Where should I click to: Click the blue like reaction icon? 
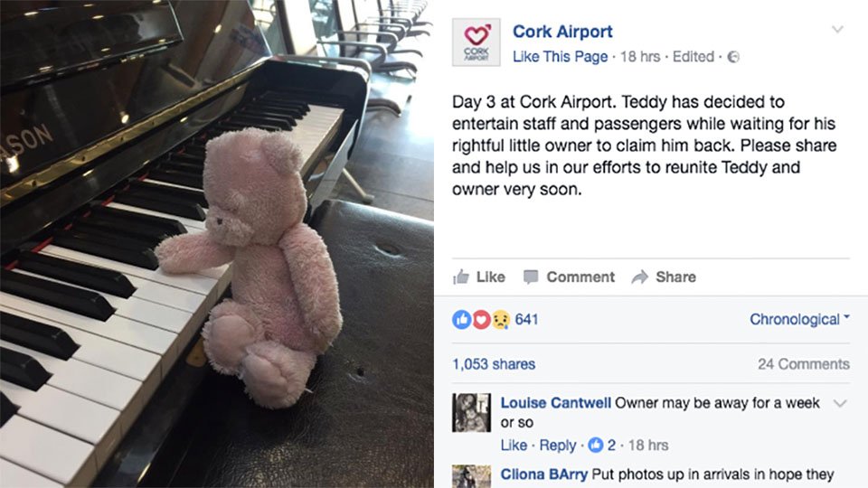click(x=462, y=319)
